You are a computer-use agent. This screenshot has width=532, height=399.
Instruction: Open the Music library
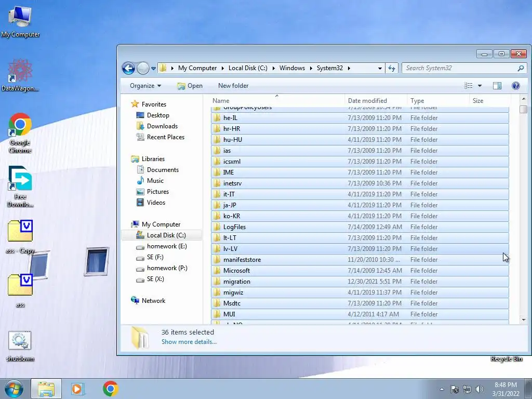point(155,180)
